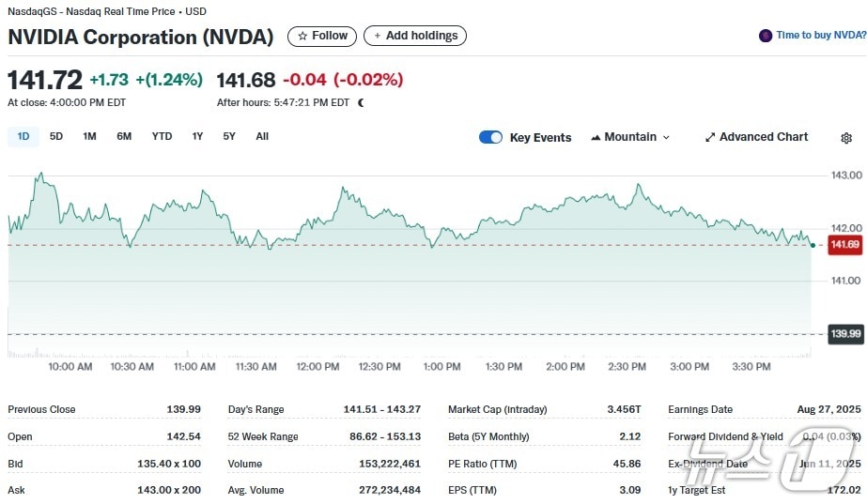Click the red 141.69 current price marker
The image size is (867, 504).
[x=844, y=245]
